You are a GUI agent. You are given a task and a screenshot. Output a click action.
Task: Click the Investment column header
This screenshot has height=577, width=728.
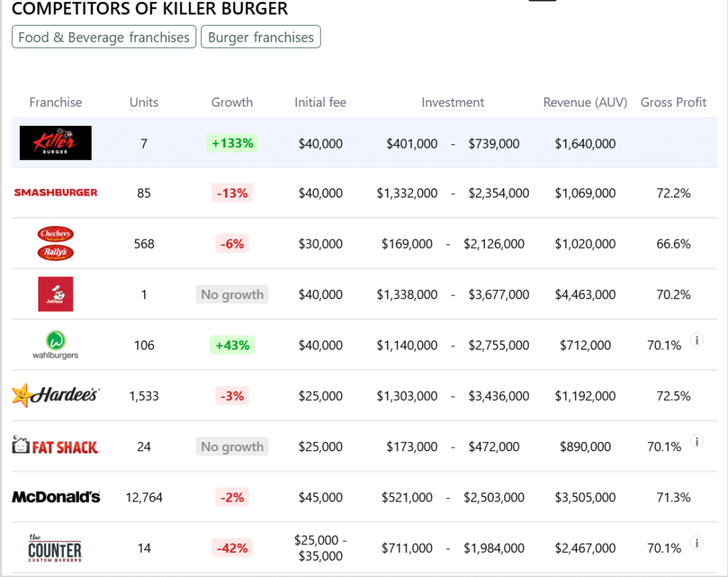453,102
